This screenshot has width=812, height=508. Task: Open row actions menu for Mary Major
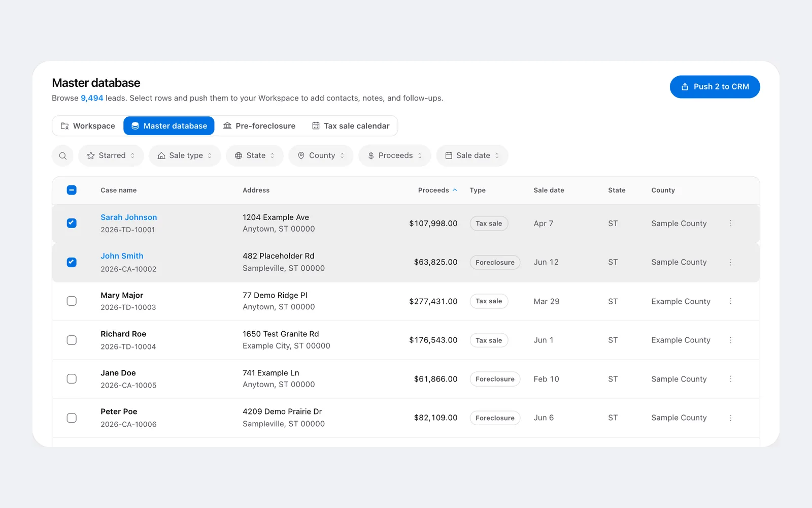click(731, 301)
